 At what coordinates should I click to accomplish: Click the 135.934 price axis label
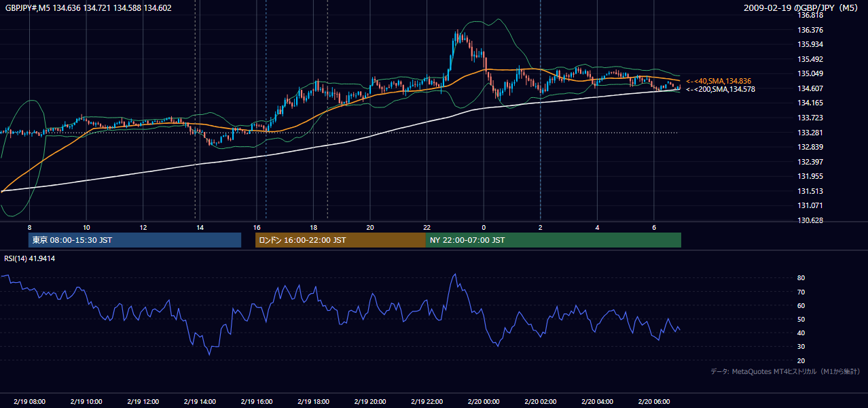tap(810, 45)
